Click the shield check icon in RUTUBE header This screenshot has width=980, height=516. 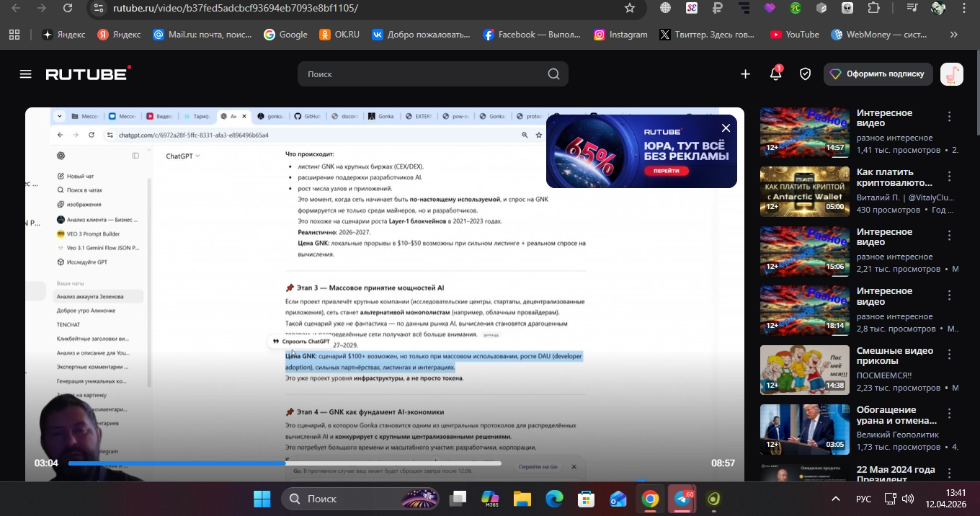806,74
